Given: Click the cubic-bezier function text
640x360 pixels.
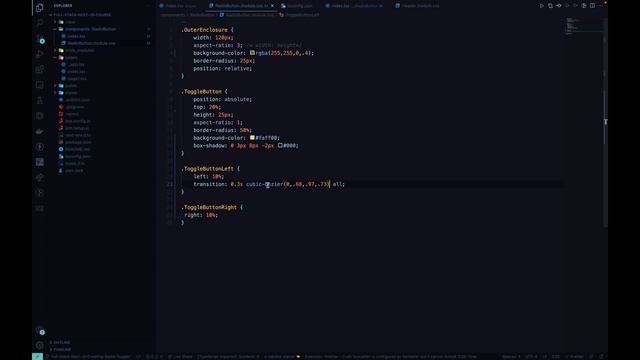Looking at the screenshot, I should [264, 184].
